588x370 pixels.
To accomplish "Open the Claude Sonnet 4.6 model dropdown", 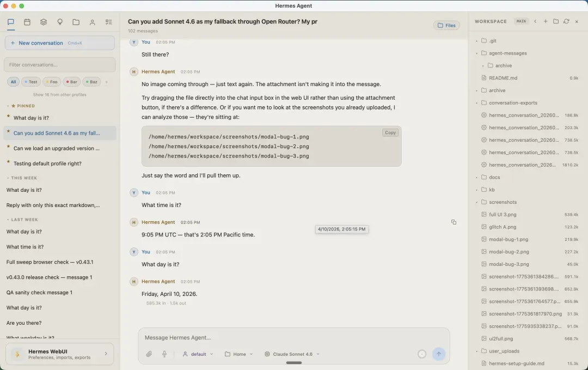I will pyautogui.click(x=292, y=354).
